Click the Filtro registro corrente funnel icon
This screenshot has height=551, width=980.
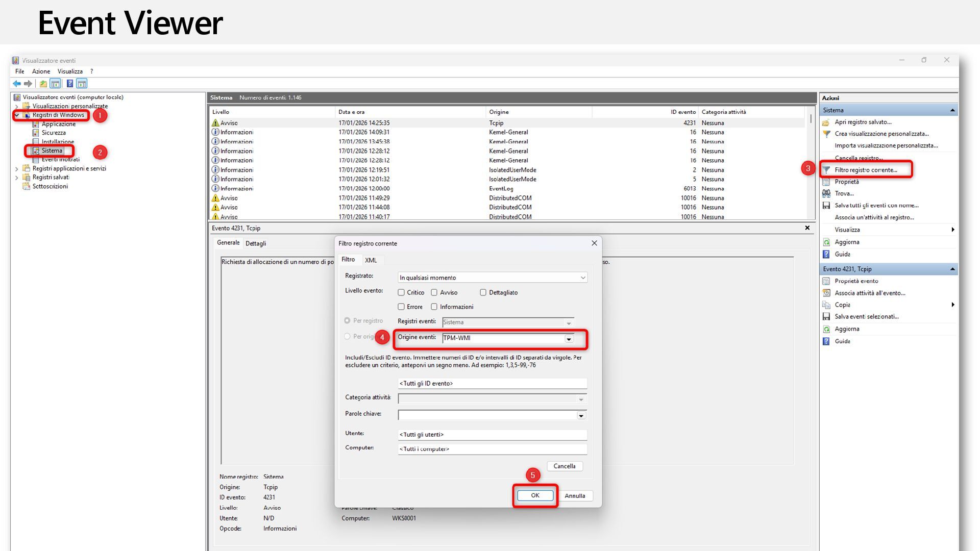pyautogui.click(x=826, y=170)
